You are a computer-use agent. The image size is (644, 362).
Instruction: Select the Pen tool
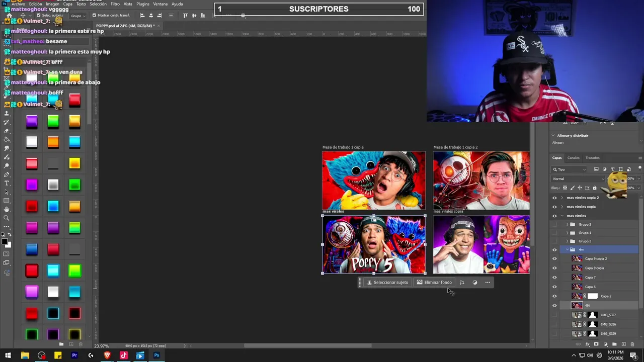[7, 174]
